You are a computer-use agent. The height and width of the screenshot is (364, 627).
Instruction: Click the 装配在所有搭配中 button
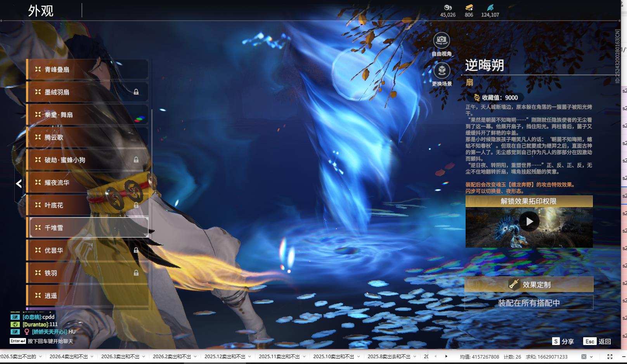point(529,303)
